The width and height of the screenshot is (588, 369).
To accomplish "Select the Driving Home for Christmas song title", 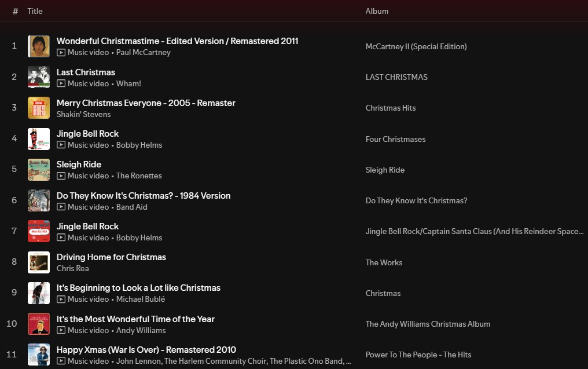I will (111, 257).
